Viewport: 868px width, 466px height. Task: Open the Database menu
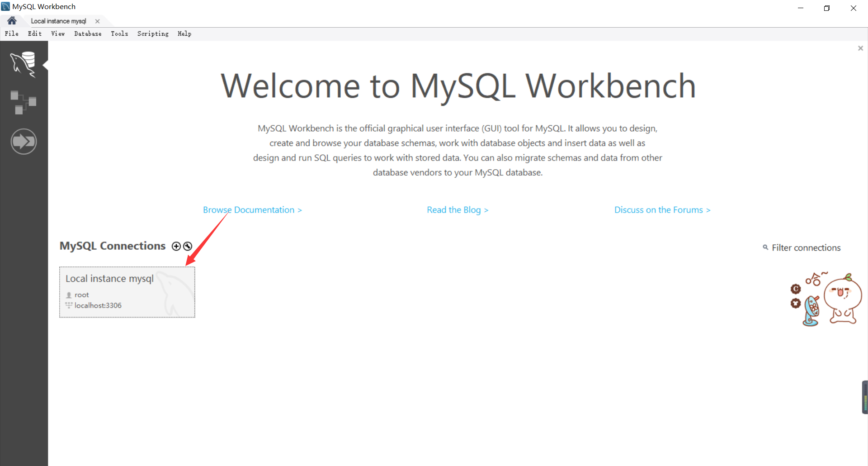[88, 34]
